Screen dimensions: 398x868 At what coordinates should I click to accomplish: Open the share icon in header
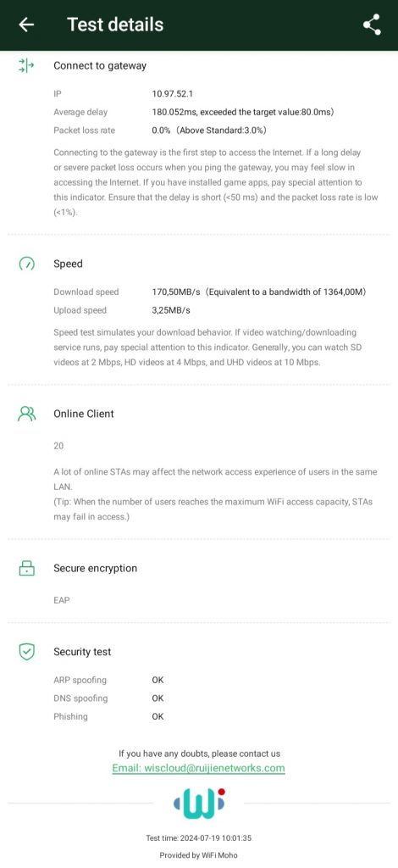click(x=372, y=25)
